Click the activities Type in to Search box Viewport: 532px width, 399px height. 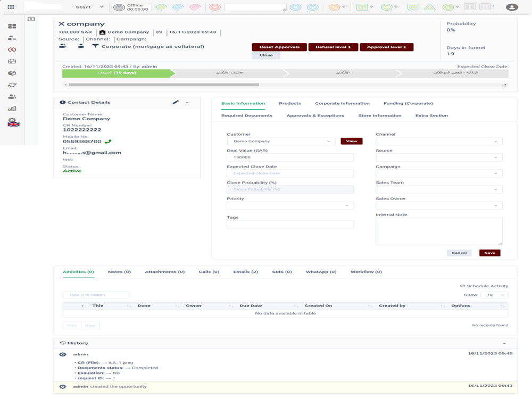pyautogui.click(x=96, y=295)
